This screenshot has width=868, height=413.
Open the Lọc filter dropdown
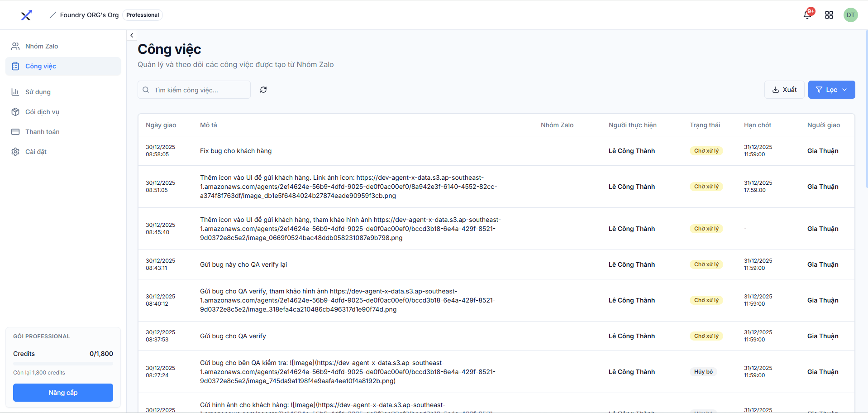(832, 90)
